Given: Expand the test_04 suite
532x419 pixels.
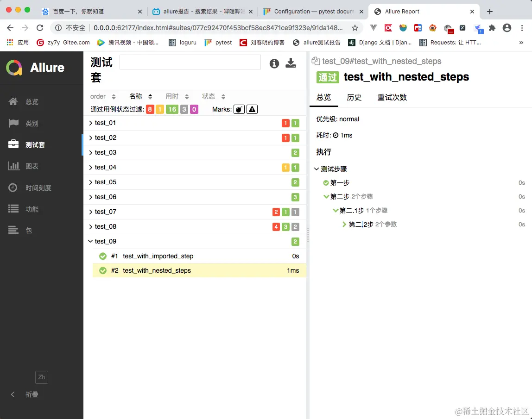Looking at the screenshot, I should [195, 168].
